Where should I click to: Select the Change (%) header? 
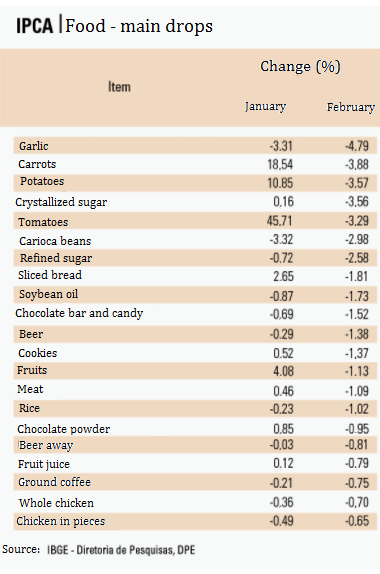[x=301, y=66]
